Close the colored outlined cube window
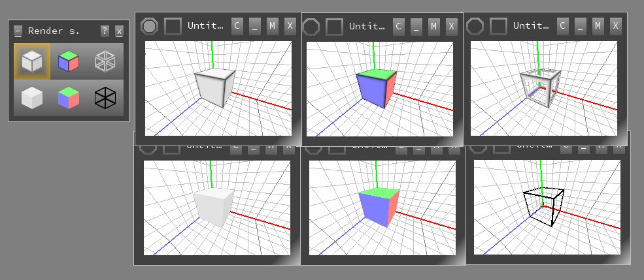The width and height of the screenshot is (644, 280). 451,26
